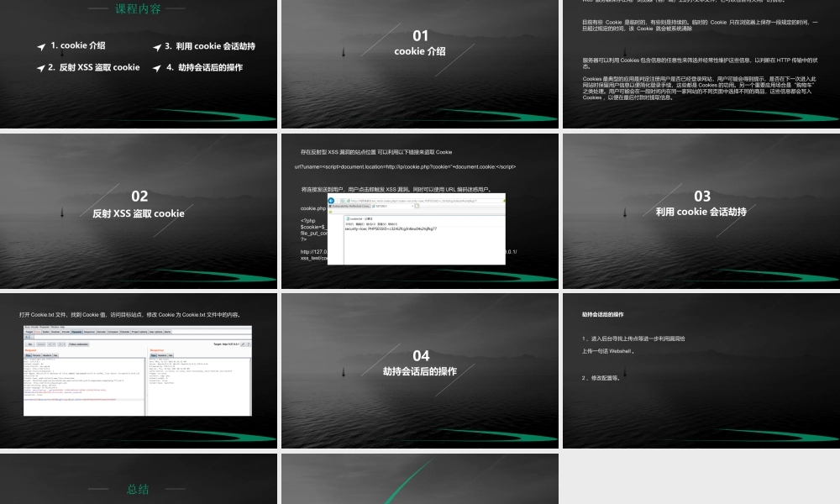Image resolution: width=840 pixels, height=504 pixels.
Task: Click the history back arrow in Burp Repeater
Action: pos(50,344)
